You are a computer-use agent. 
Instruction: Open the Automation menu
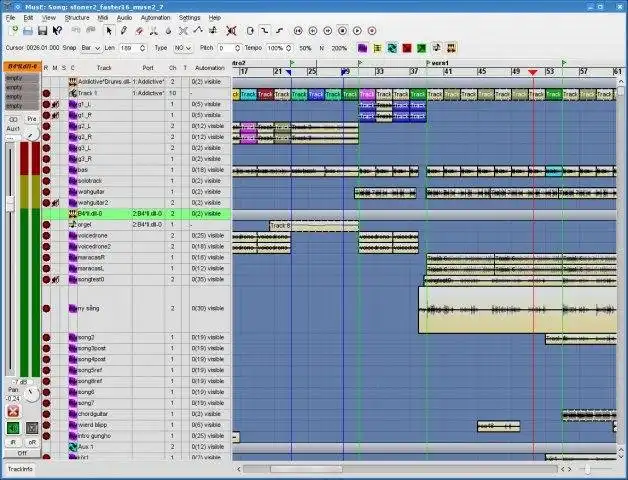[155, 18]
